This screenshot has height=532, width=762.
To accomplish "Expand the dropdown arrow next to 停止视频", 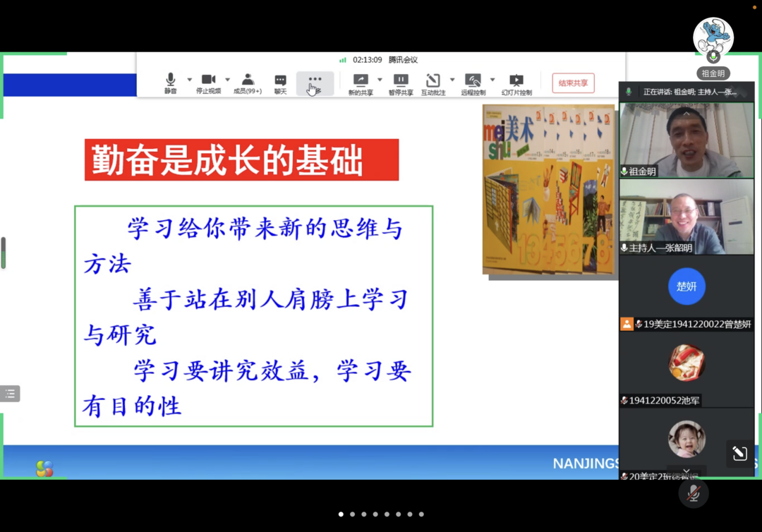I will (x=227, y=80).
